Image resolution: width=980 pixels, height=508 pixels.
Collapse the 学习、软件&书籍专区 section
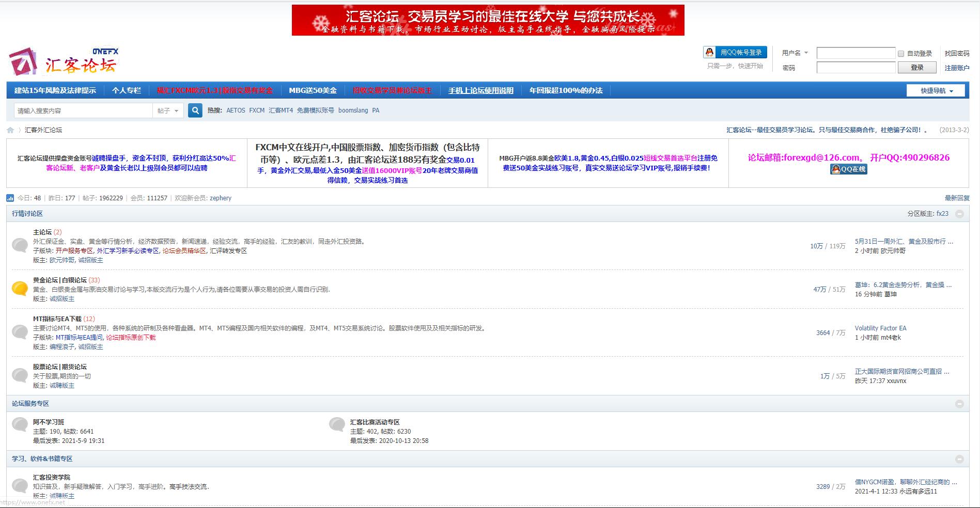click(x=959, y=459)
